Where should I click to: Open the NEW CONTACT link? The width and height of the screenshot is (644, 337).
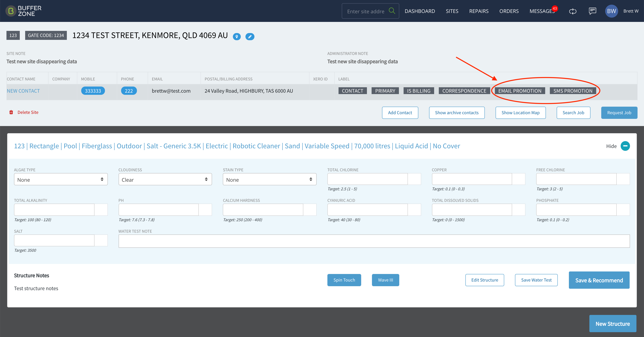tap(23, 91)
